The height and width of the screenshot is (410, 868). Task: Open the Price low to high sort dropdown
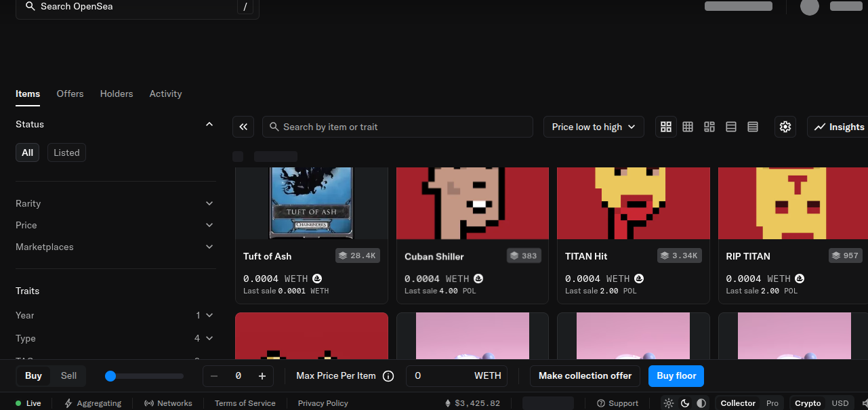[x=594, y=127]
